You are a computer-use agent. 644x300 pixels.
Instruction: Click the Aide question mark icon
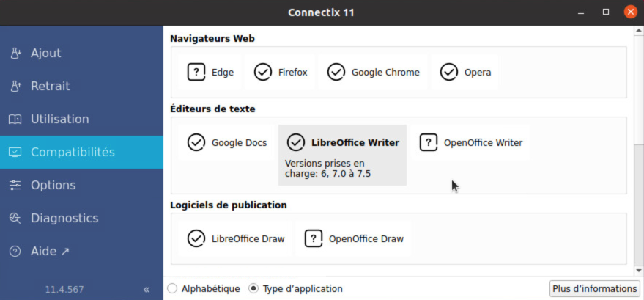click(x=15, y=252)
